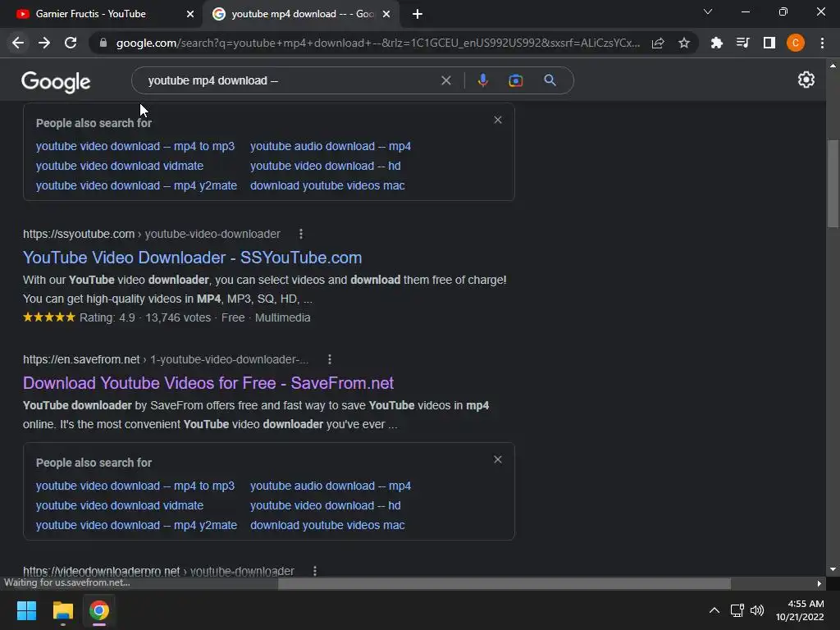The image size is (840, 630).
Task: Select lower 'youtube audio download -- mp4' suggestion
Action: point(331,486)
